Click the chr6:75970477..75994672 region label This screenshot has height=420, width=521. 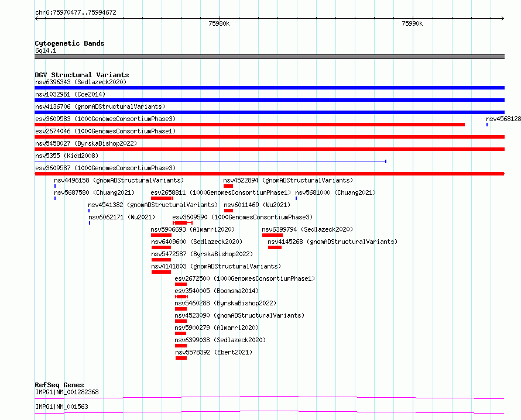[76, 12]
